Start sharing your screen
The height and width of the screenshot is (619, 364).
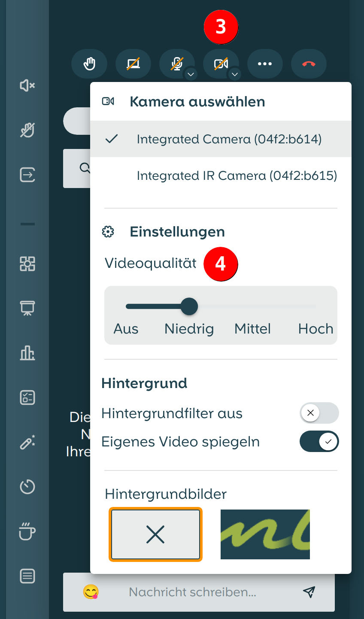click(x=133, y=64)
